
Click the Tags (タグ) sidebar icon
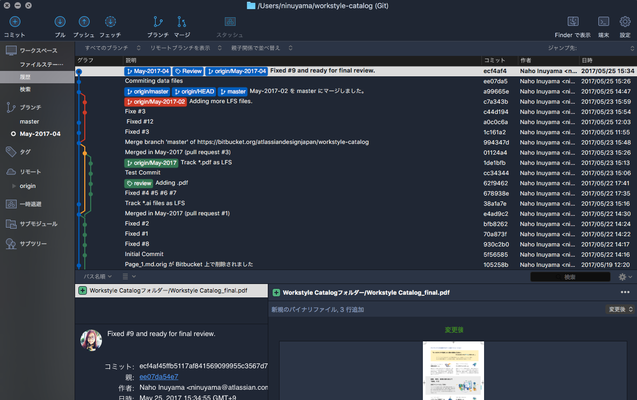(x=11, y=151)
